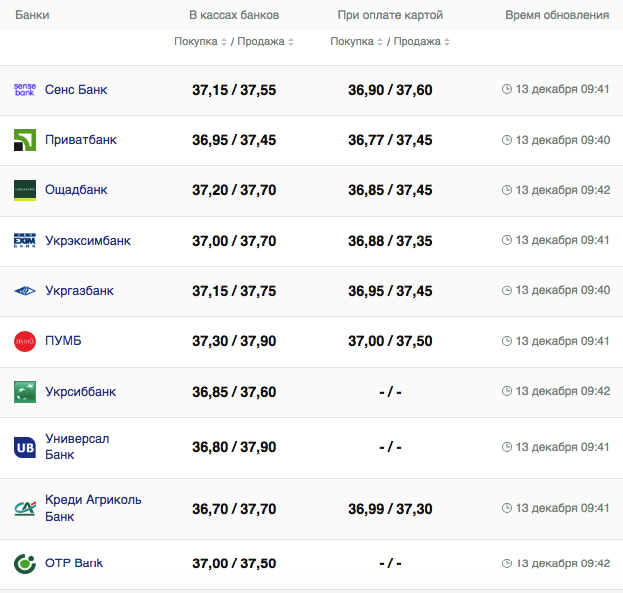Click the Ukreximbank logo icon
Image resolution: width=623 pixels, height=593 pixels.
25,241
